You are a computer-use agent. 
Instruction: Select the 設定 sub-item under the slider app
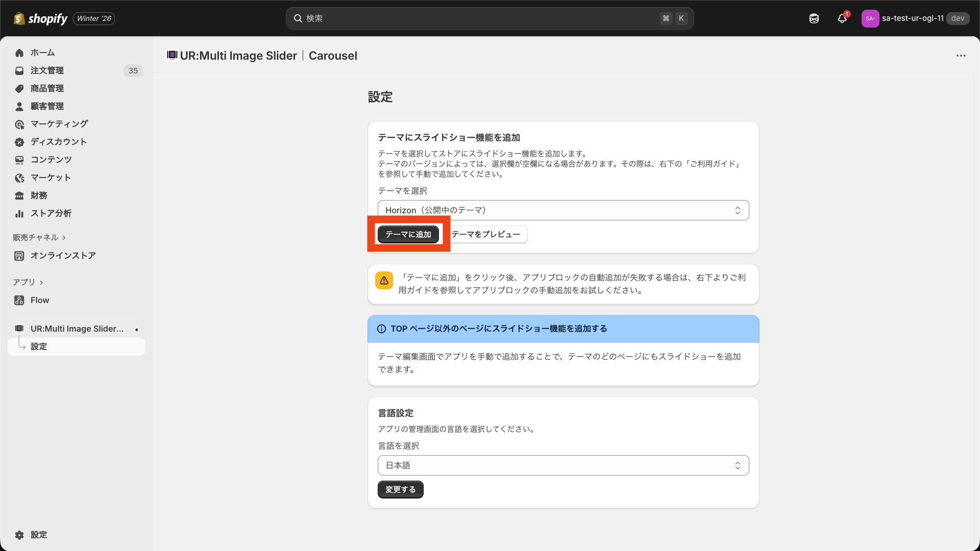click(x=40, y=346)
